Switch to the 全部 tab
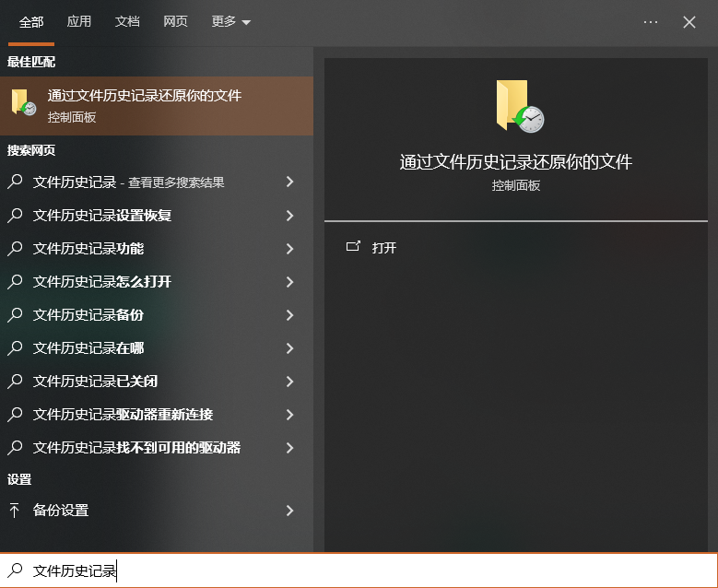 point(31,22)
